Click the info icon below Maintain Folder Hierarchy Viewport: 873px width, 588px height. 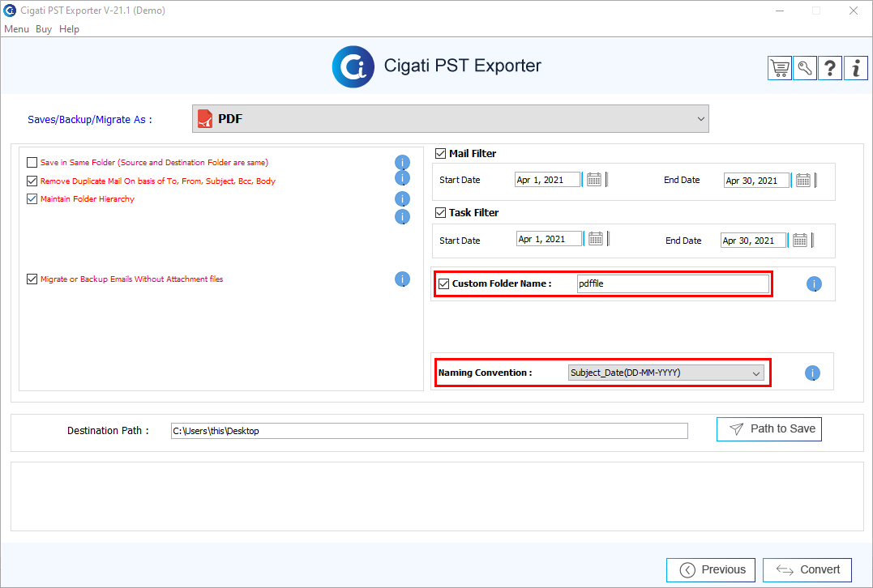[x=403, y=216]
